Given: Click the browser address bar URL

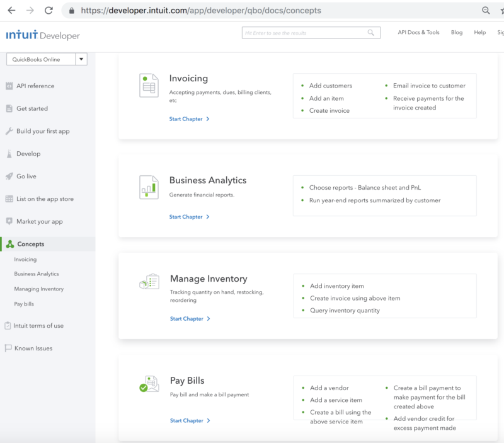Looking at the screenshot, I should [201, 11].
